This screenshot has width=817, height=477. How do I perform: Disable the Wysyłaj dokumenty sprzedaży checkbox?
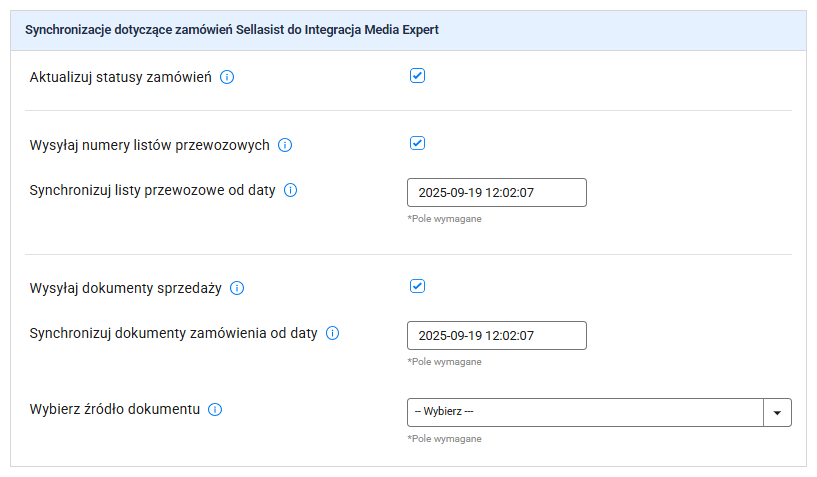(x=417, y=286)
